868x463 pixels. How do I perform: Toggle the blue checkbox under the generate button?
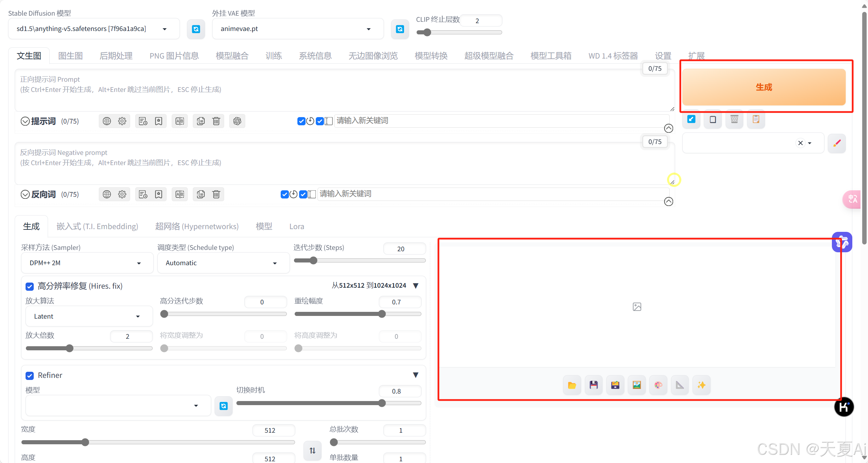(x=691, y=119)
